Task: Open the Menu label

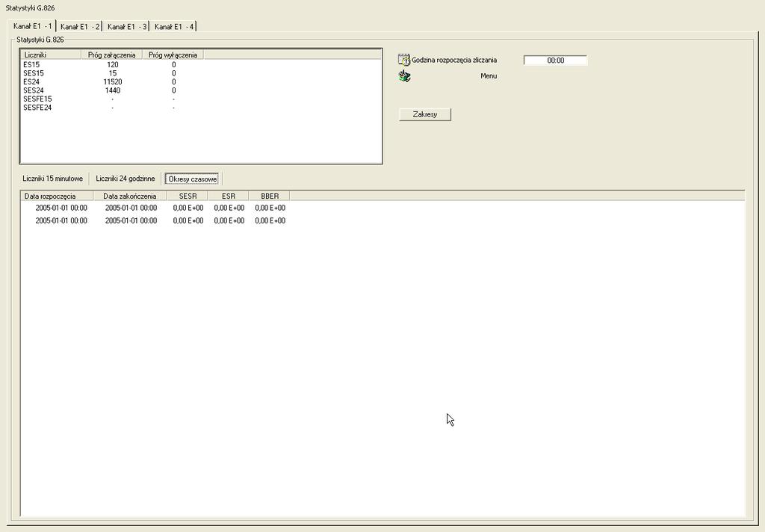Action: pyautogui.click(x=489, y=76)
